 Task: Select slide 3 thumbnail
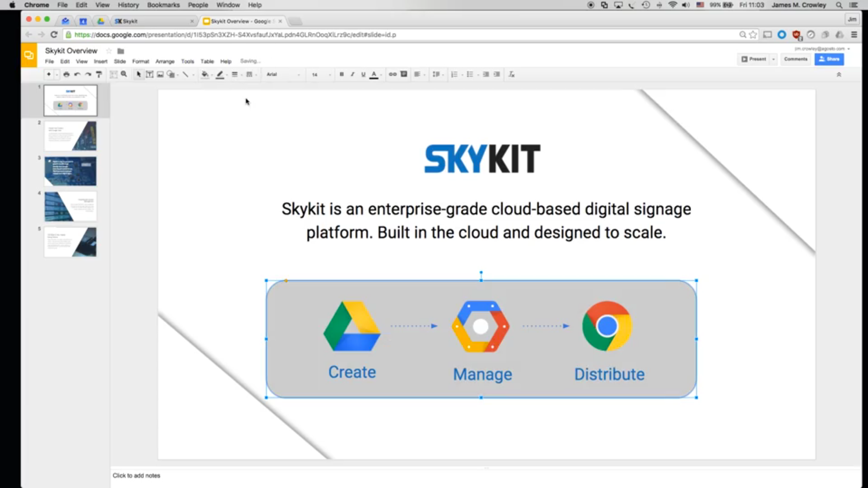point(70,171)
